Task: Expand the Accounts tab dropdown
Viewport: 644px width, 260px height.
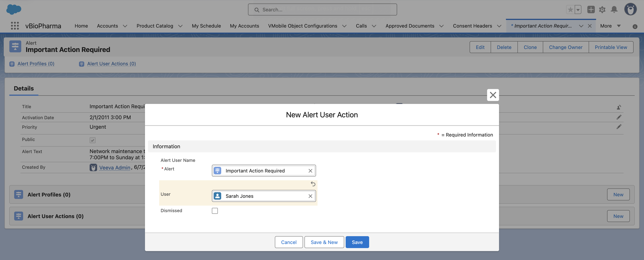Action: click(125, 26)
